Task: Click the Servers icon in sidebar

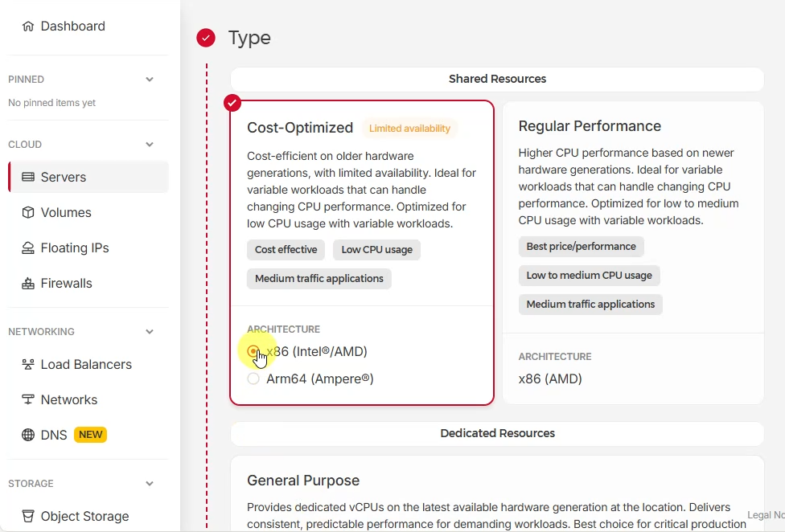Action: click(28, 178)
